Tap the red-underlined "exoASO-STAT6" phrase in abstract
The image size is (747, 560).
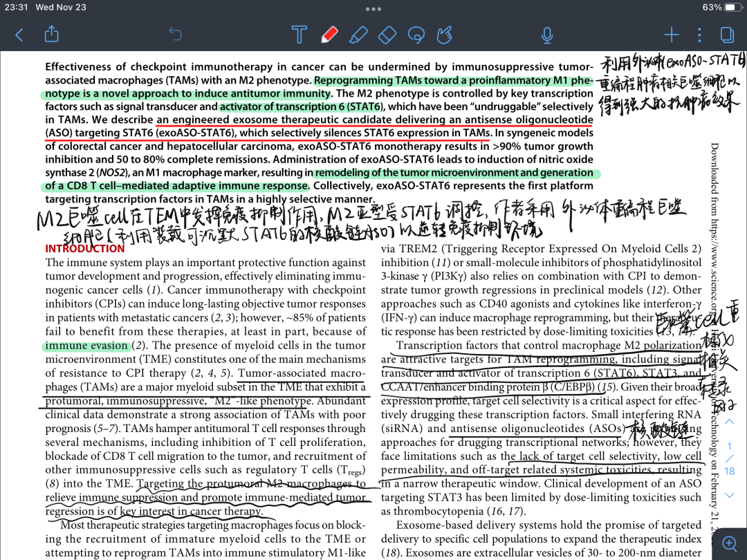pyautogui.click(x=195, y=133)
